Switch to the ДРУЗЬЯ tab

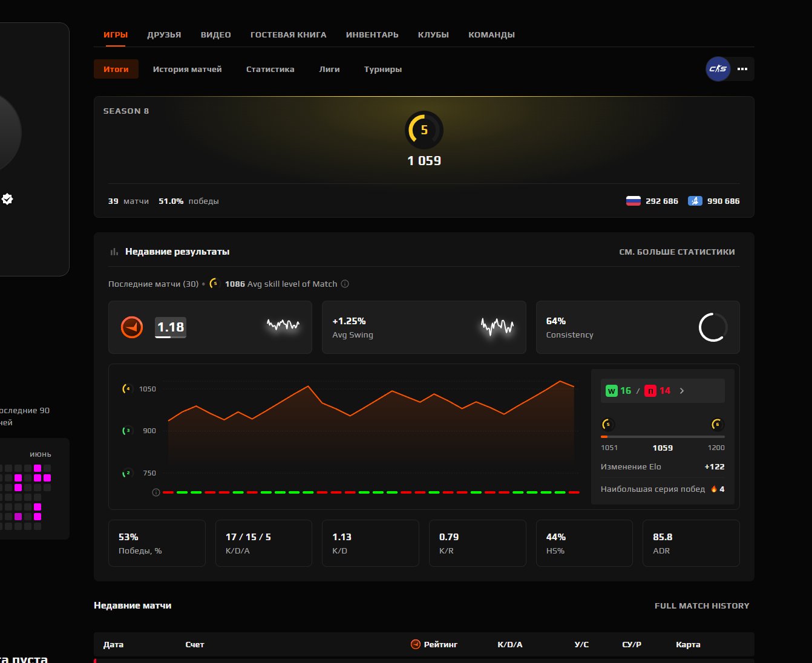point(164,34)
